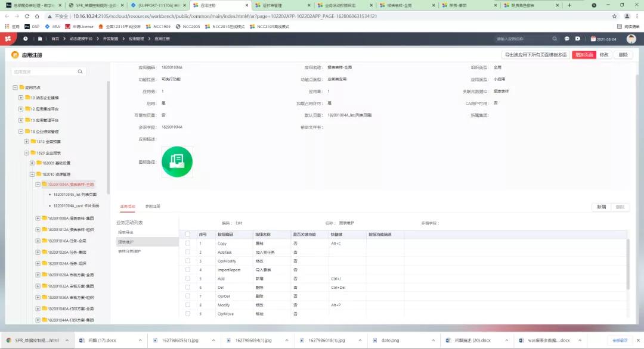
Task: Check the box for the Copy button row
Action: click(188, 244)
